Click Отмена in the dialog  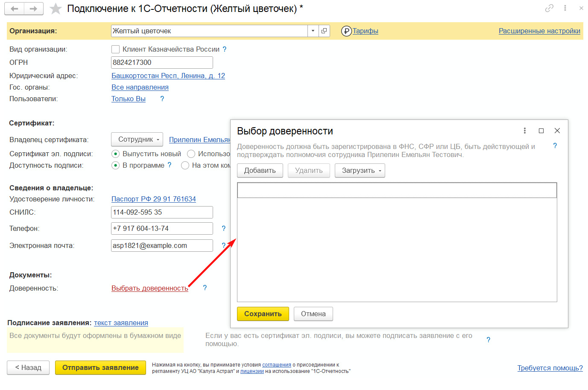(313, 314)
